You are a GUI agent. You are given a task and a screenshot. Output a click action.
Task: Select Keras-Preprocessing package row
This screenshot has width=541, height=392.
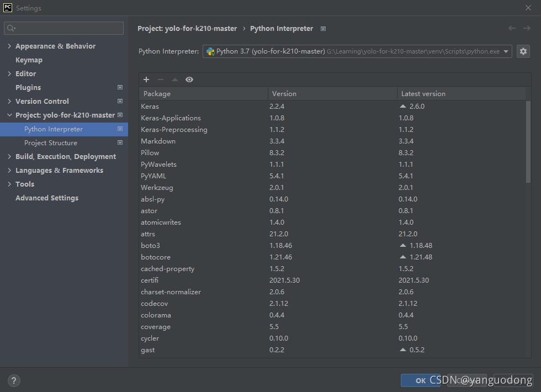[x=332, y=129]
